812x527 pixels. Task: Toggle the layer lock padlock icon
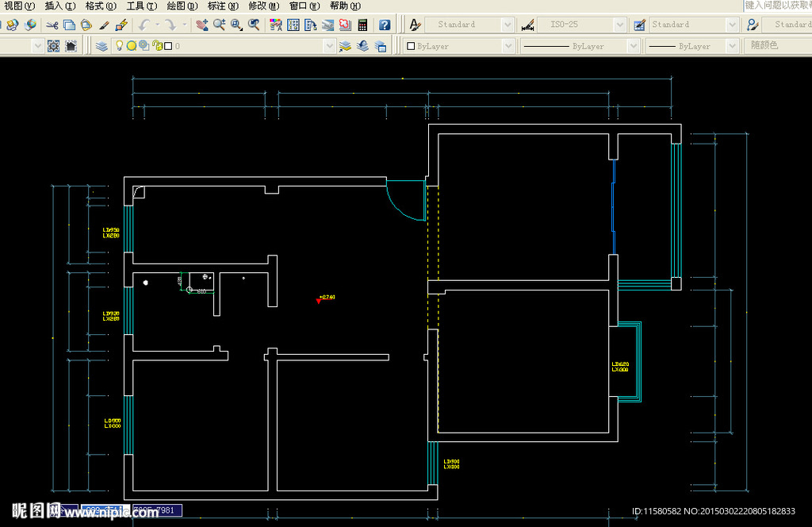156,46
